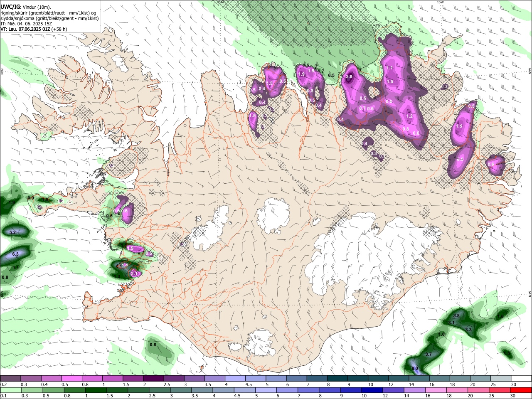Select the 2.1 snowfall value on the map
532x399 pixels.
(134, 273)
